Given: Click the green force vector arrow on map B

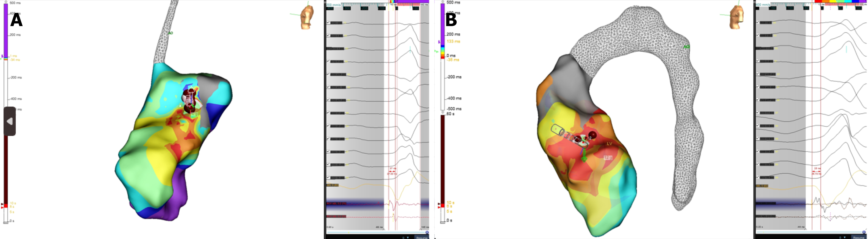Looking at the screenshot, I should click(x=584, y=157).
